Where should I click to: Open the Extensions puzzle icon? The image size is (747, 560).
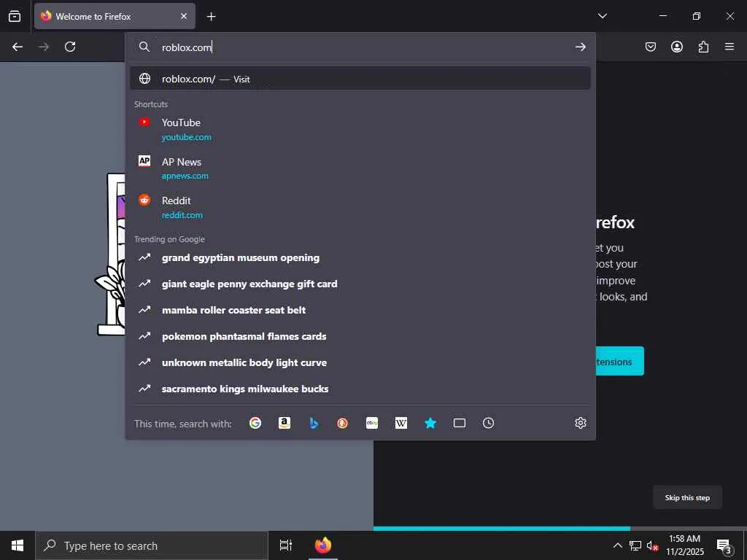(x=703, y=47)
